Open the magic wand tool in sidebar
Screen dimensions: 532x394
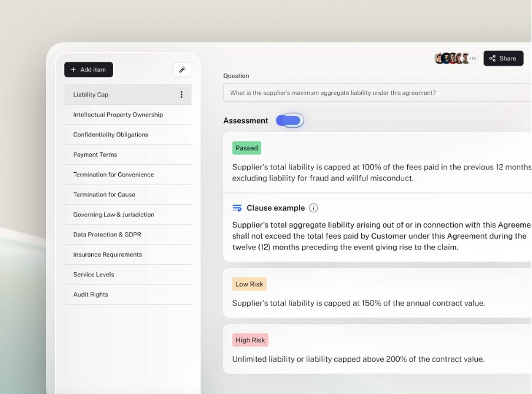coord(182,69)
